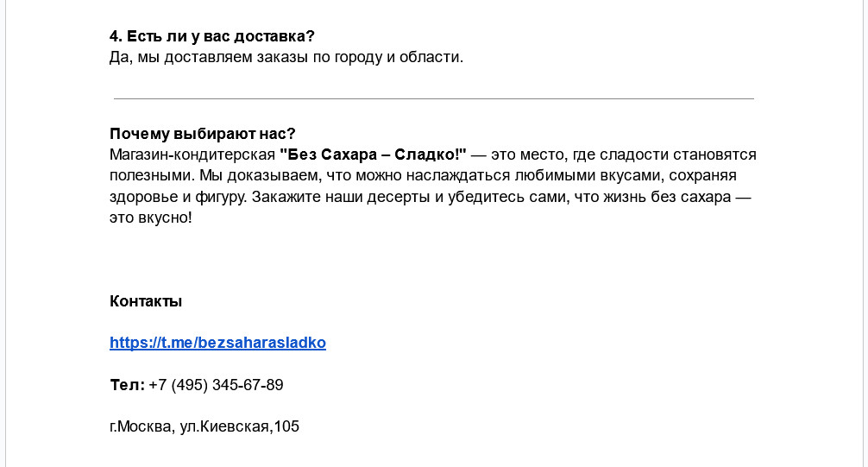Click the phone number +7 (495) 345-67-89
The width and height of the screenshot is (868, 467).
pos(216,385)
